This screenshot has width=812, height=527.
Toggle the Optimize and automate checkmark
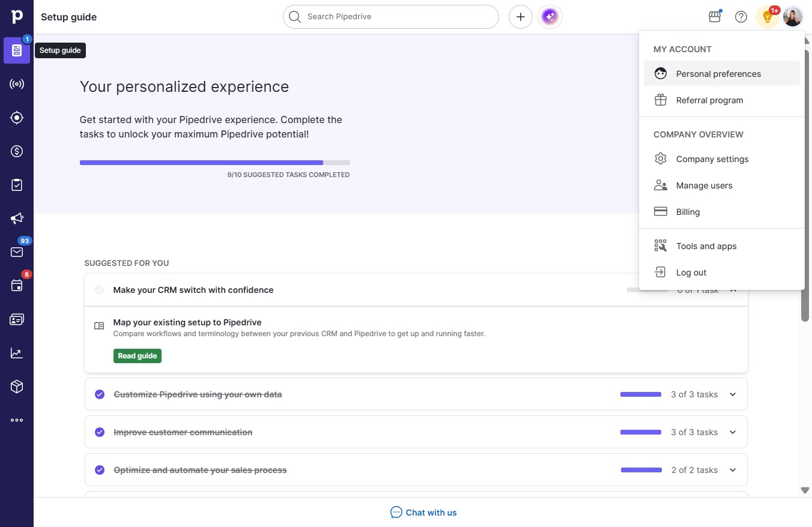tap(100, 470)
